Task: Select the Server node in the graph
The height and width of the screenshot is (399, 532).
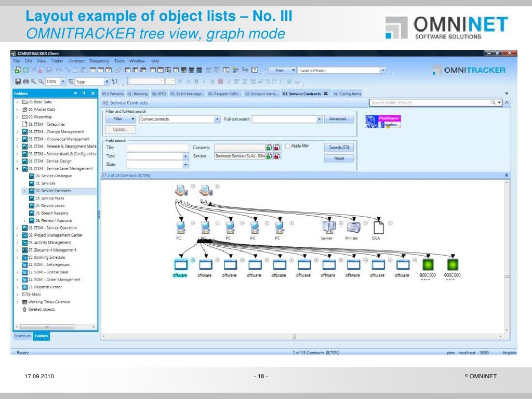Action: click(328, 228)
